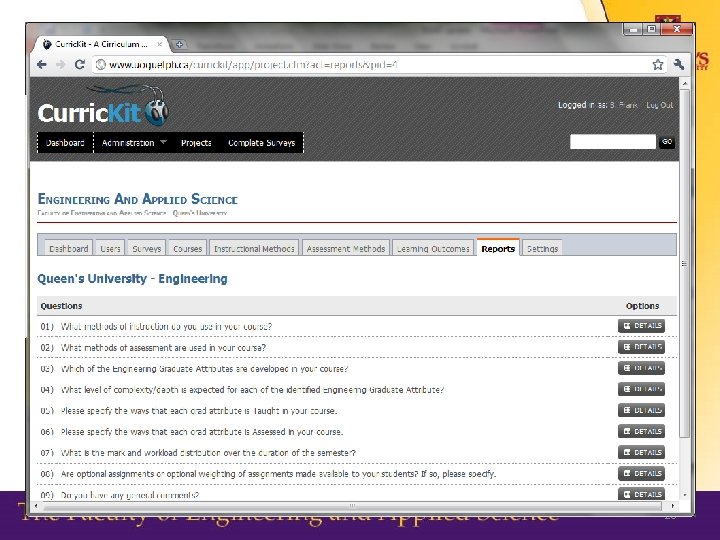
Task: Bookmark page with the star icon
Action: [658, 65]
